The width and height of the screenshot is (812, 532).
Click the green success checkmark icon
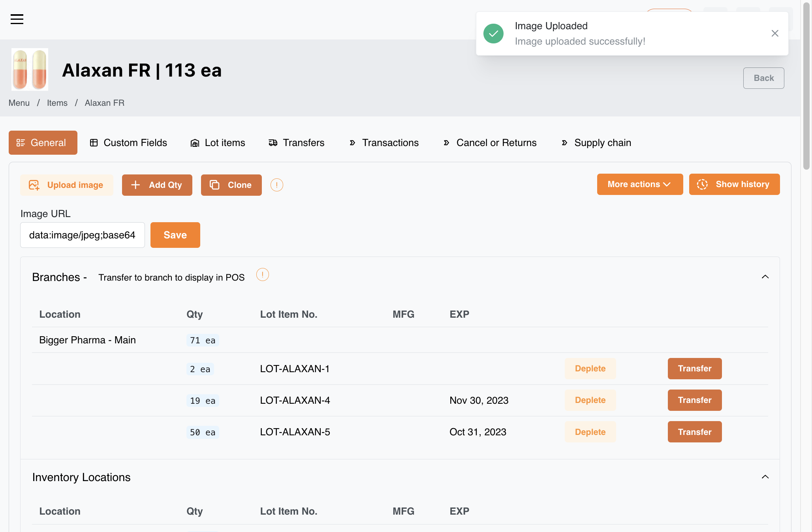493,34
